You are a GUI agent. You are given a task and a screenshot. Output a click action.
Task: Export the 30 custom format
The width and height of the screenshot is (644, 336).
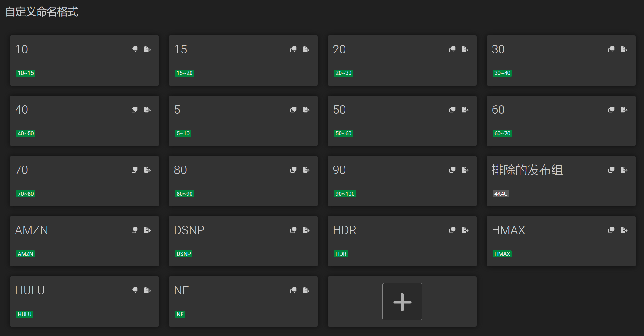[x=624, y=49]
